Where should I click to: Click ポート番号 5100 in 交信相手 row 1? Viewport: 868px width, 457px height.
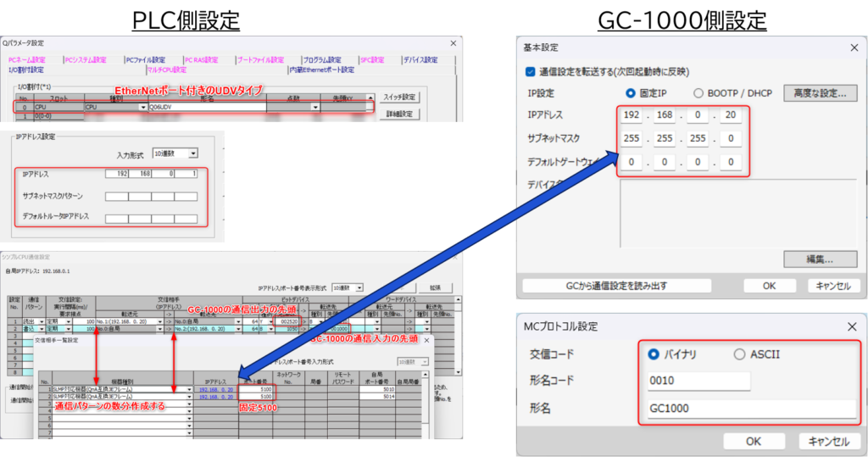256,389
